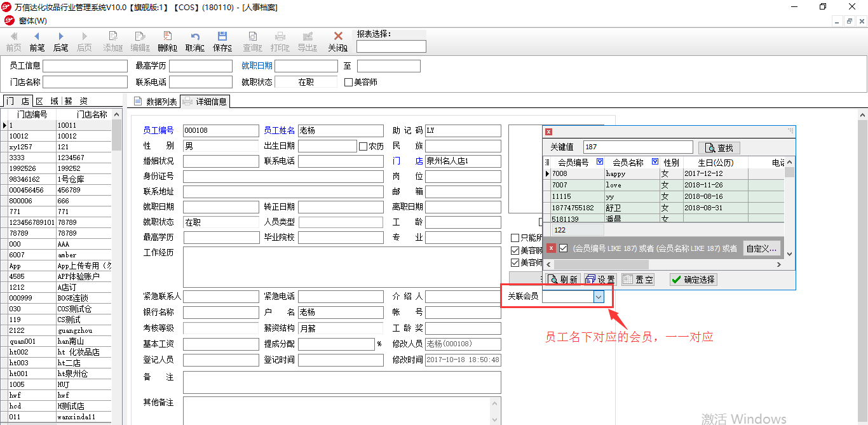Open the 数据列表 tab
868x425 pixels.
pos(156,102)
